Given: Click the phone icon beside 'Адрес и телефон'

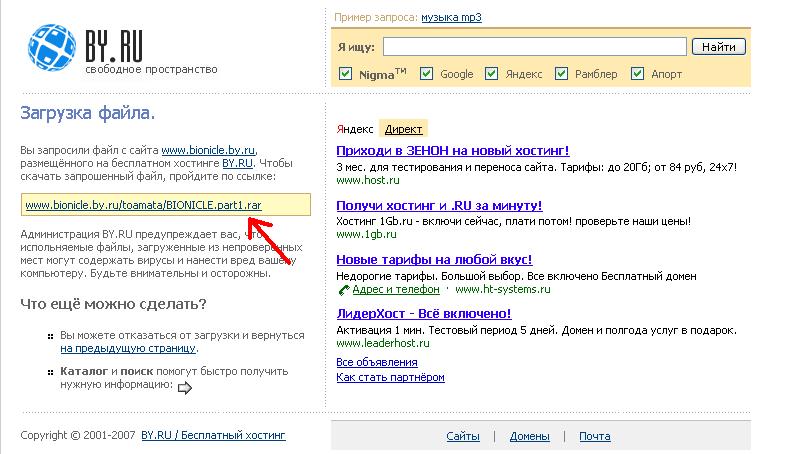Looking at the screenshot, I should pyautogui.click(x=344, y=290).
